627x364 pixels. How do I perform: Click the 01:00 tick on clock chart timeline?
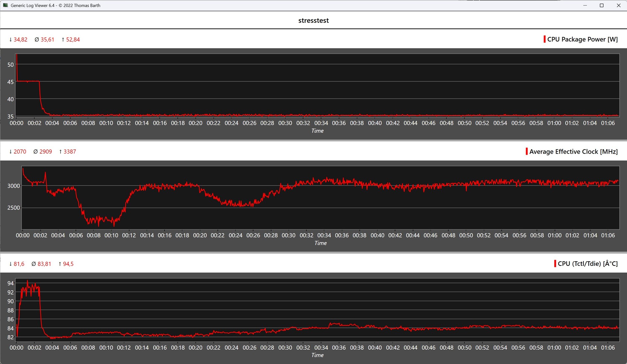[555, 235]
